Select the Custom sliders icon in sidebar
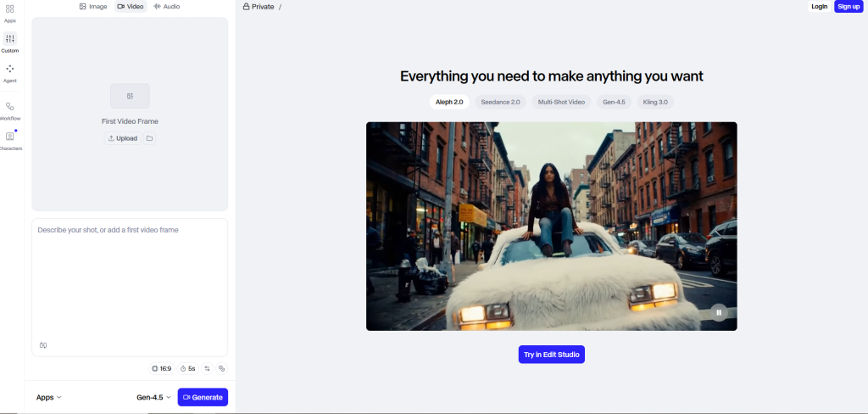The image size is (868, 414). point(10,39)
